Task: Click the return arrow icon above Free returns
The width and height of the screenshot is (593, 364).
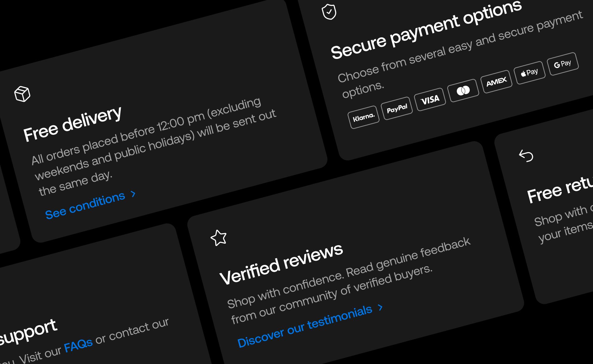Action: 526,155
